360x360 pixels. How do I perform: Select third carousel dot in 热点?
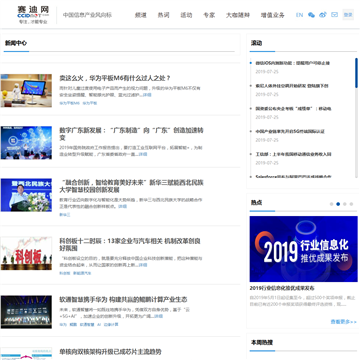345,204
